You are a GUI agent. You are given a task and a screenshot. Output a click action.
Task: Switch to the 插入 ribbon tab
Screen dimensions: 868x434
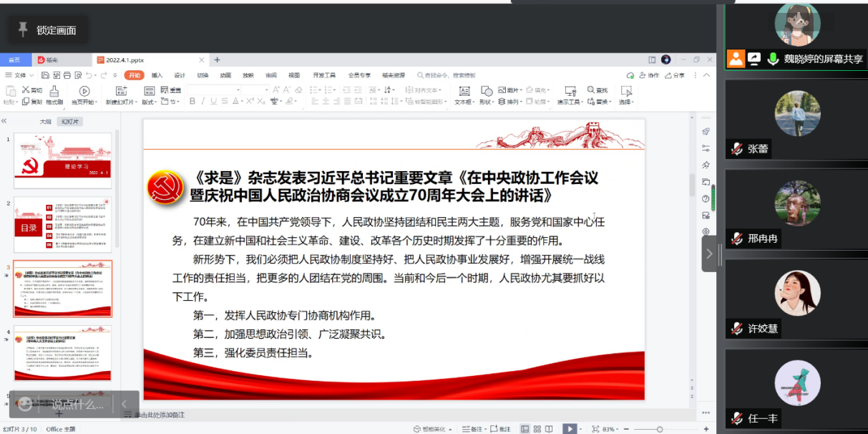[157, 75]
